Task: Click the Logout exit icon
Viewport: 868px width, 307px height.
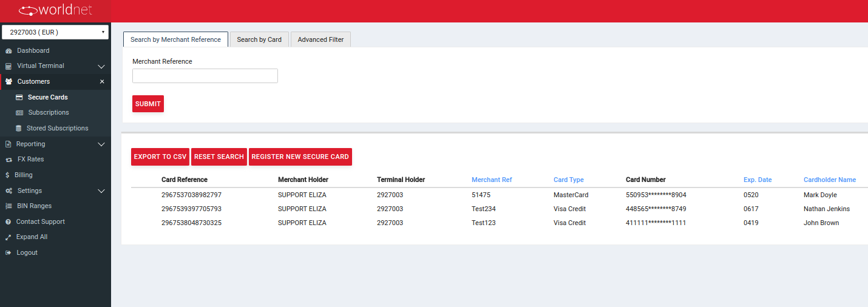Action: click(x=8, y=253)
